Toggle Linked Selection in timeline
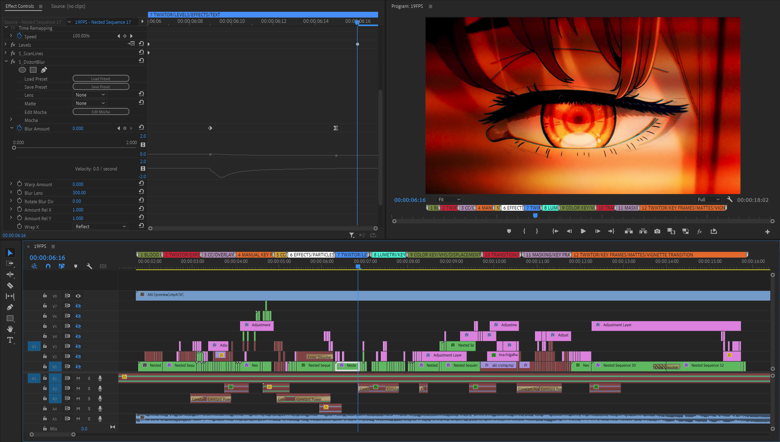 62,266
